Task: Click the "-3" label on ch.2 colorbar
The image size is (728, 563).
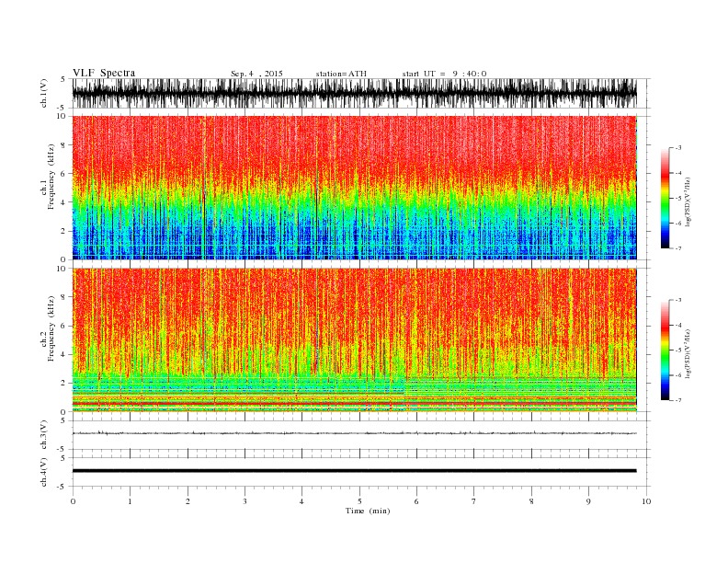Action: (678, 300)
